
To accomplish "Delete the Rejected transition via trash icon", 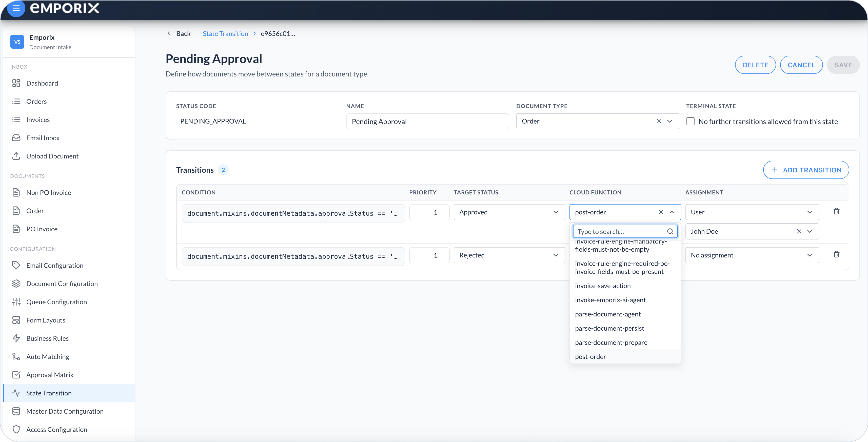I will coord(836,254).
